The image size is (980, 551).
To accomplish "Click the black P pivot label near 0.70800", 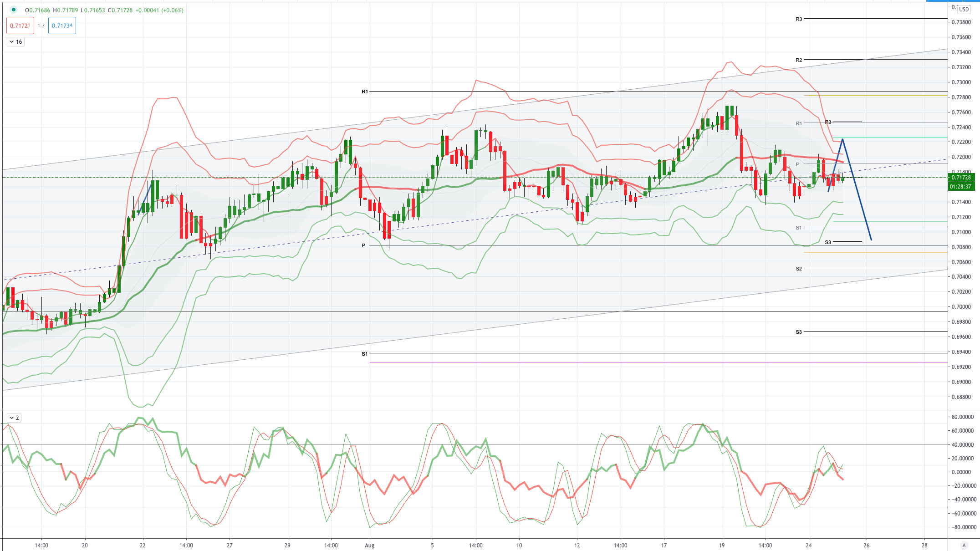I will [363, 245].
